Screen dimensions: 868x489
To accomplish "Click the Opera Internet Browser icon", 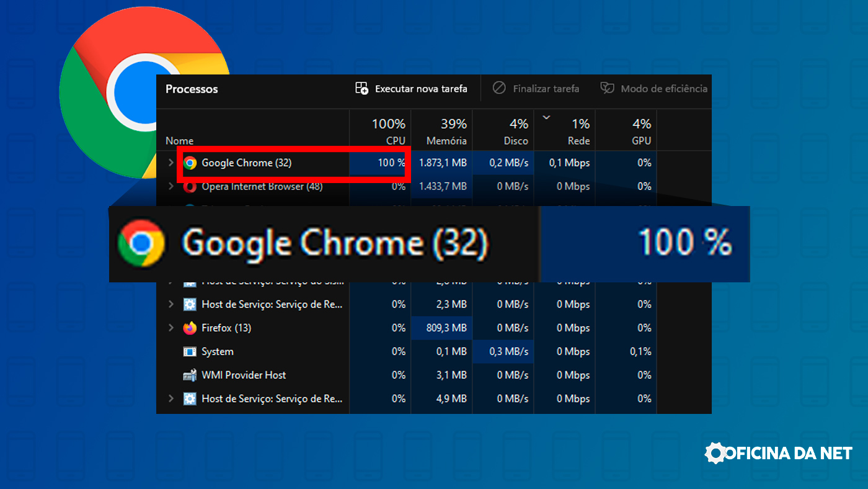I will [192, 186].
